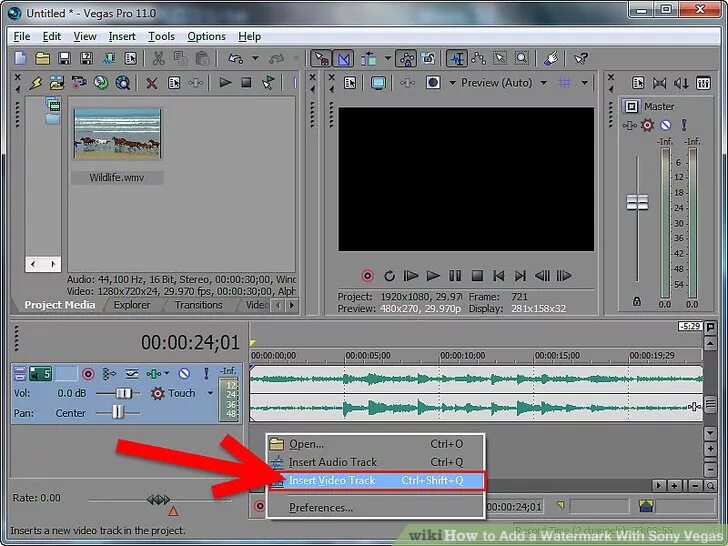Select the Project Media tab
The image size is (728, 546).
pos(59,305)
